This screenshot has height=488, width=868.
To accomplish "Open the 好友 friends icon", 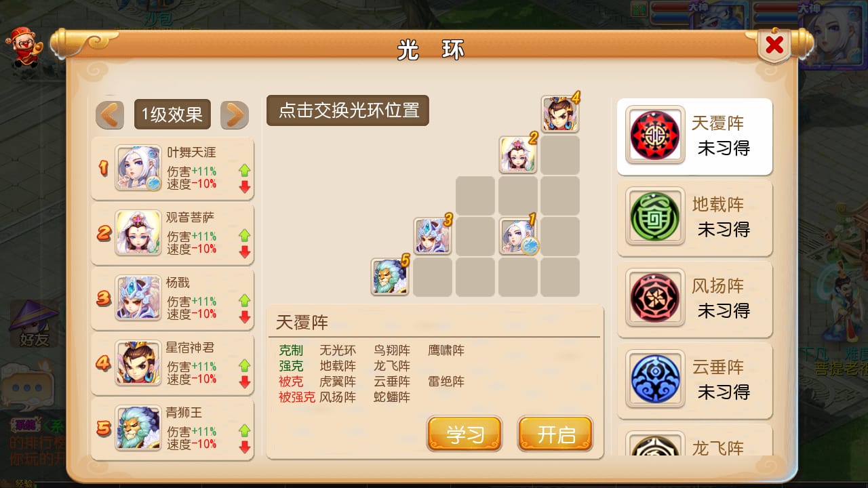I will (x=33, y=325).
